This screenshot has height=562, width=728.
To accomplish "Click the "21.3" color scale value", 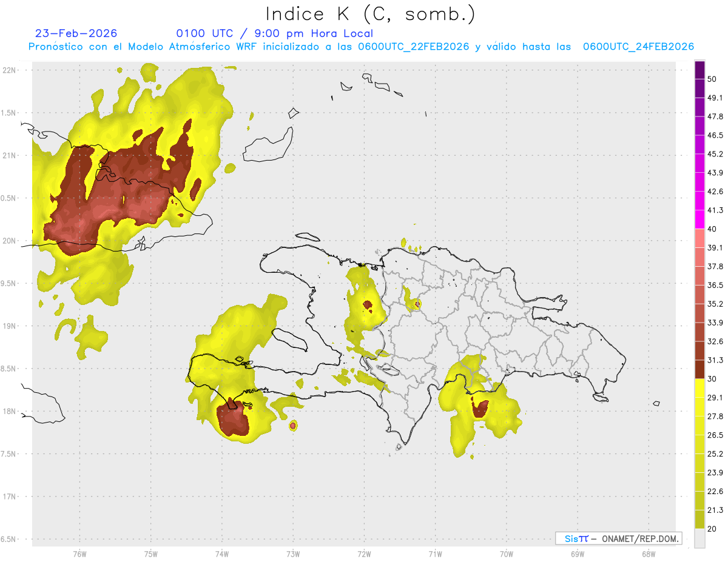I will 715,510.
